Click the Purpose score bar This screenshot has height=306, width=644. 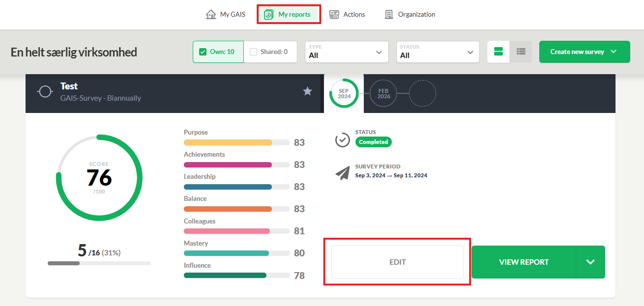click(236, 142)
